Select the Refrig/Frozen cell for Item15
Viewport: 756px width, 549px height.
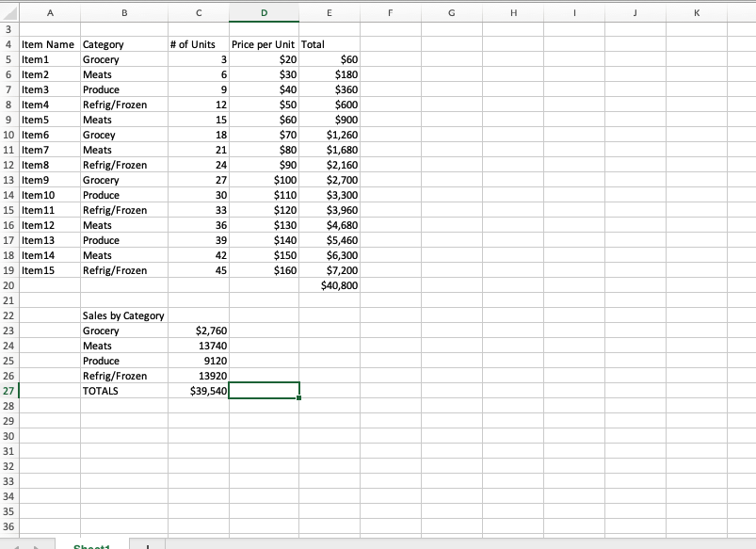(x=123, y=270)
